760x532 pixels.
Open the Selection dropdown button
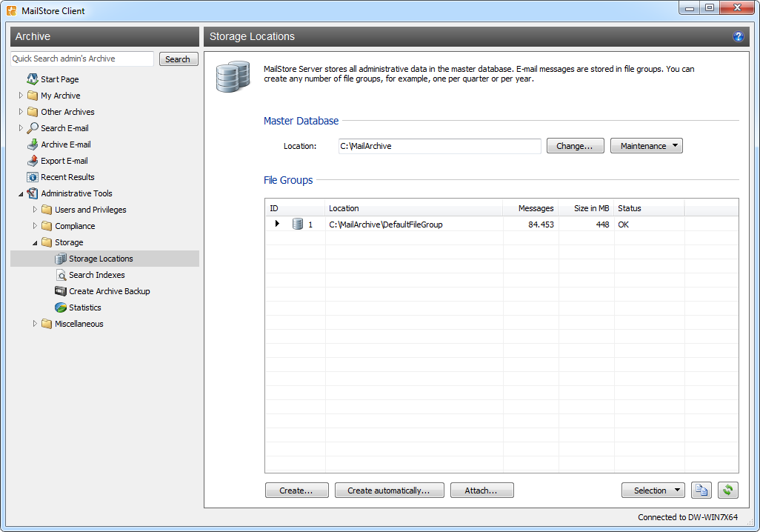coord(653,491)
